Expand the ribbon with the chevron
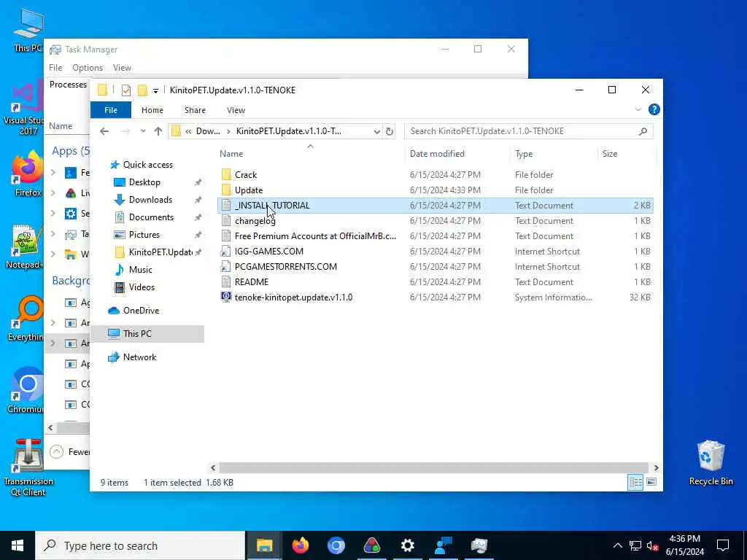This screenshot has height=560, width=747. [638, 109]
